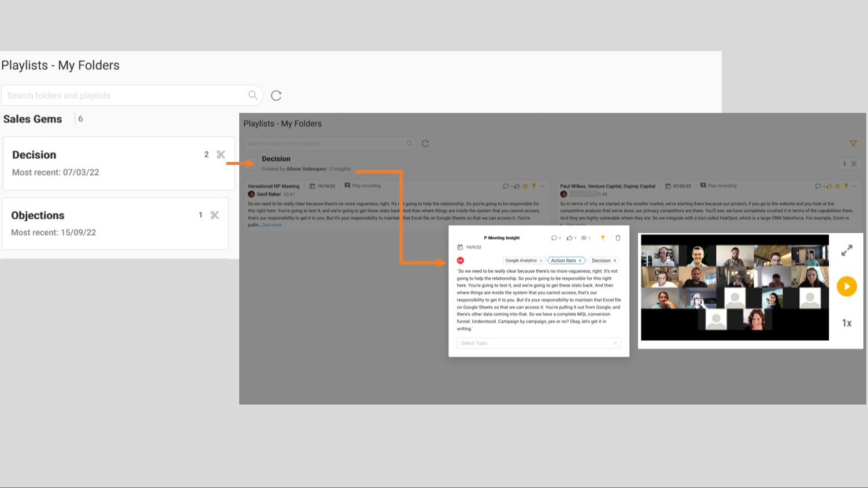
Task: Play recording for Versational NP Meeting
Action: point(363,186)
